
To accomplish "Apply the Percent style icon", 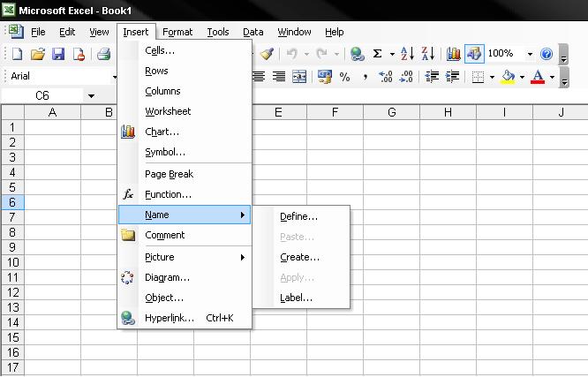I will coord(344,77).
